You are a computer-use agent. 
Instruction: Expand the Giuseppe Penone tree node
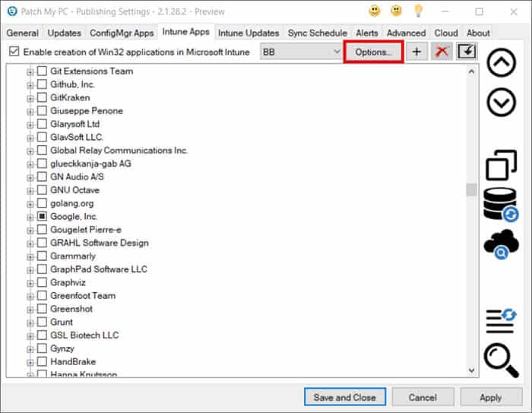click(30, 112)
